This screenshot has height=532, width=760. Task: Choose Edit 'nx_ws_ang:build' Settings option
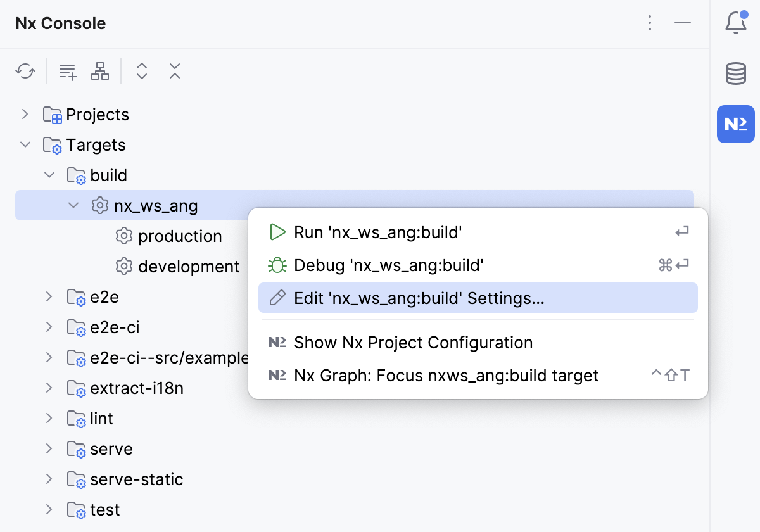point(418,298)
